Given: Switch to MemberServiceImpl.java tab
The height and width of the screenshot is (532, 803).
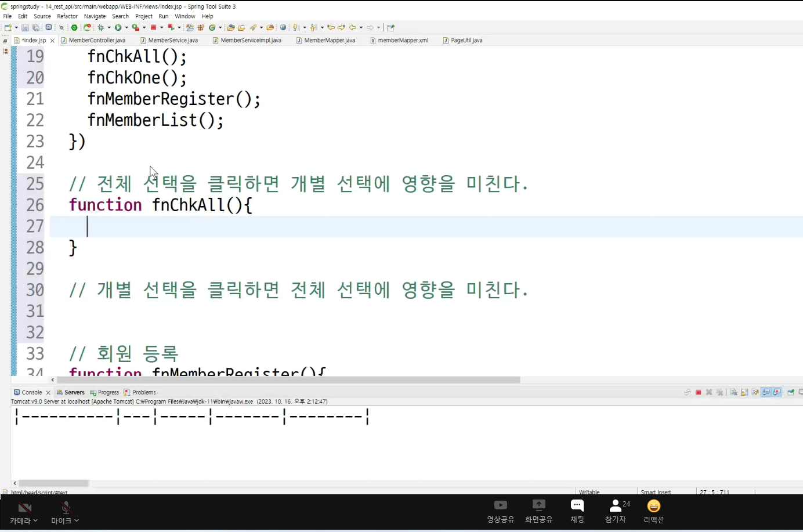Looking at the screenshot, I should (x=247, y=40).
